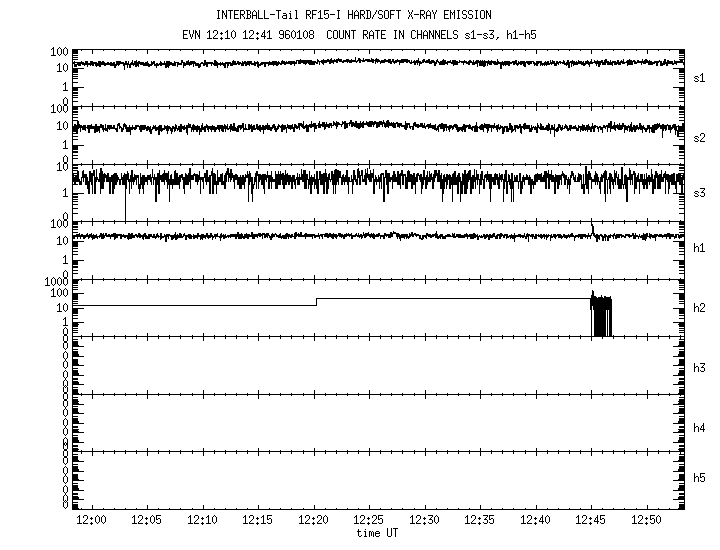Click the s3 channel label
Screen dimensions: 720x550
click(x=699, y=192)
